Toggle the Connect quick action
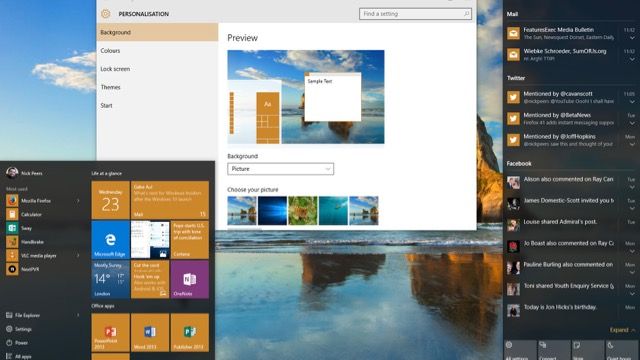The height and width of the screenshot is (360, 640). coord(554,350)
